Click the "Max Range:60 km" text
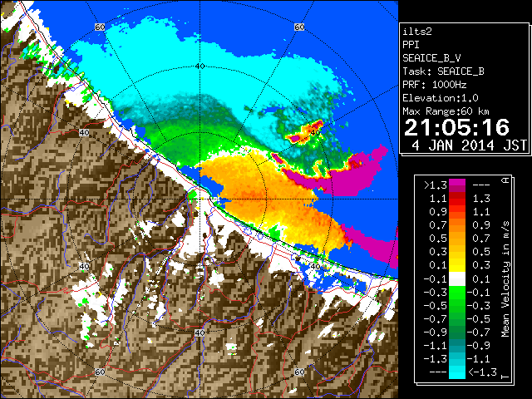 coord(446,111)
